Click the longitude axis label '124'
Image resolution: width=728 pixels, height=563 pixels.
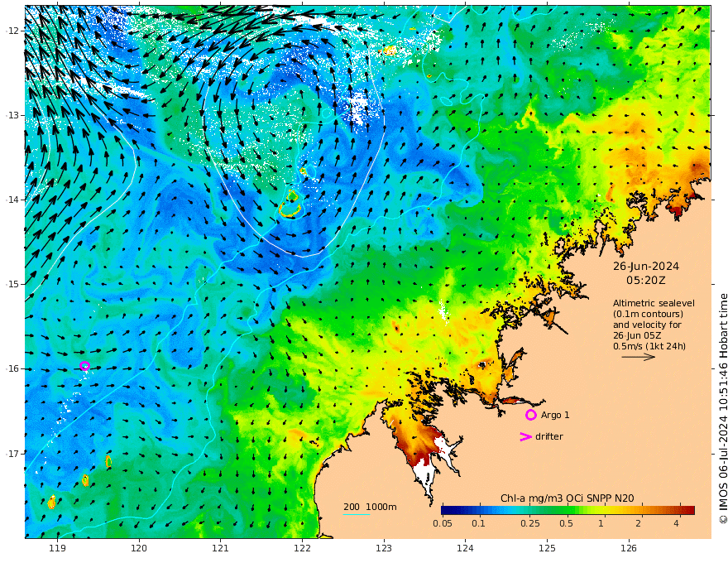point(465,548)
